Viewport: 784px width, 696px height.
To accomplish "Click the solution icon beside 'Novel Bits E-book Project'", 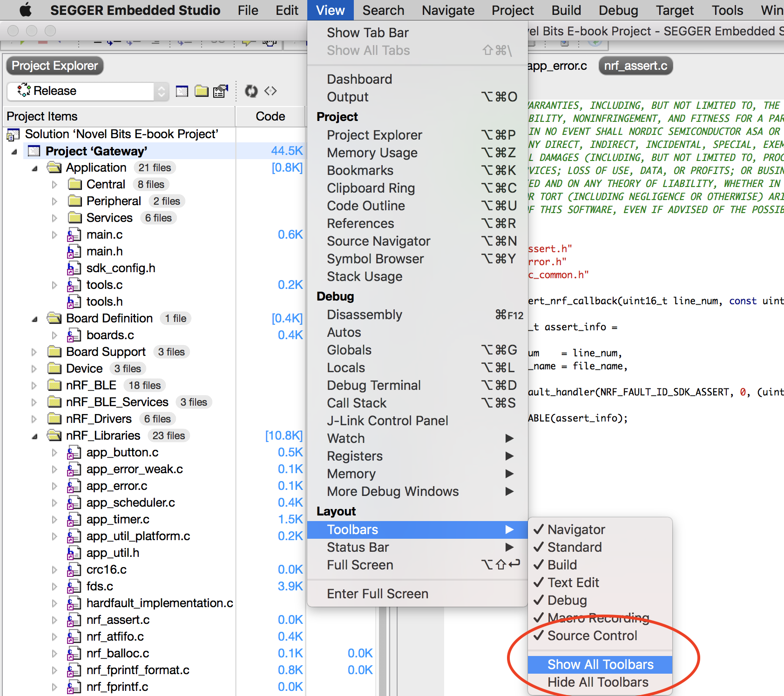I will coord(13,134).
